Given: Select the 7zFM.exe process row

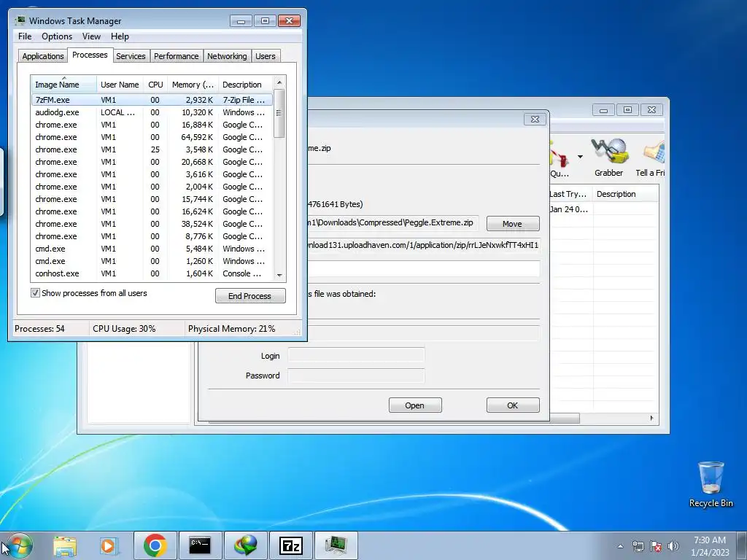Looking at the screenshot, I should point(152,100).
